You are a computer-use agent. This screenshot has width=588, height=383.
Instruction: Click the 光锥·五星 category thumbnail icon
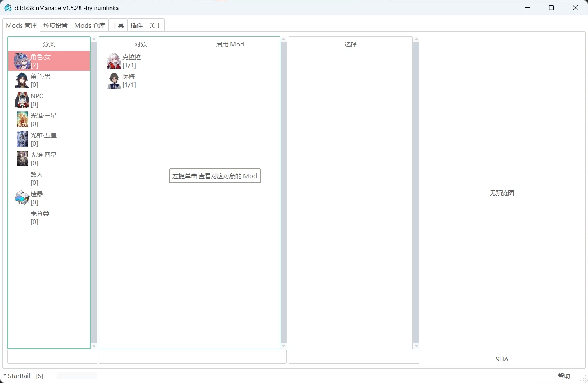pos(22,139)
